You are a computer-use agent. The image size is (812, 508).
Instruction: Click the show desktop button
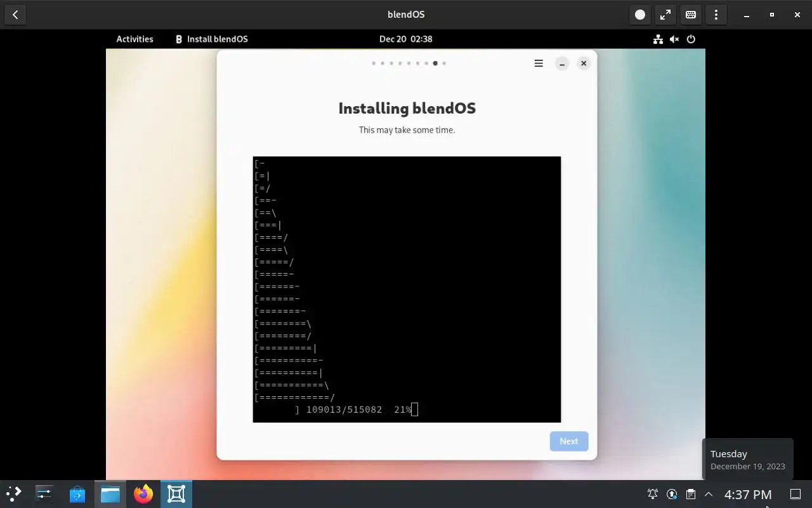click(x=795, y=494)
